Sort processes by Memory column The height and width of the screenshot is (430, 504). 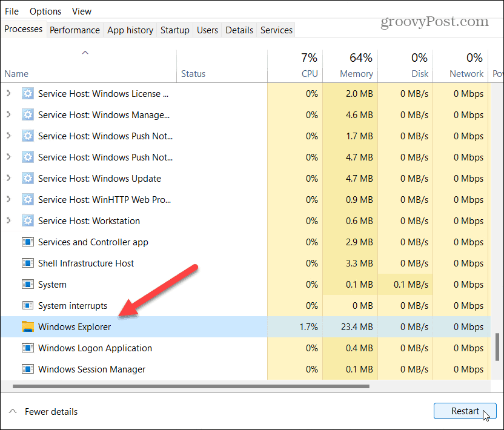pos(350,66)
